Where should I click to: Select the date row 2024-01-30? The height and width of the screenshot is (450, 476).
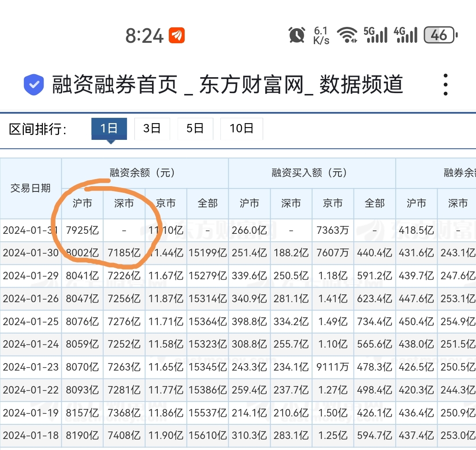31,253
